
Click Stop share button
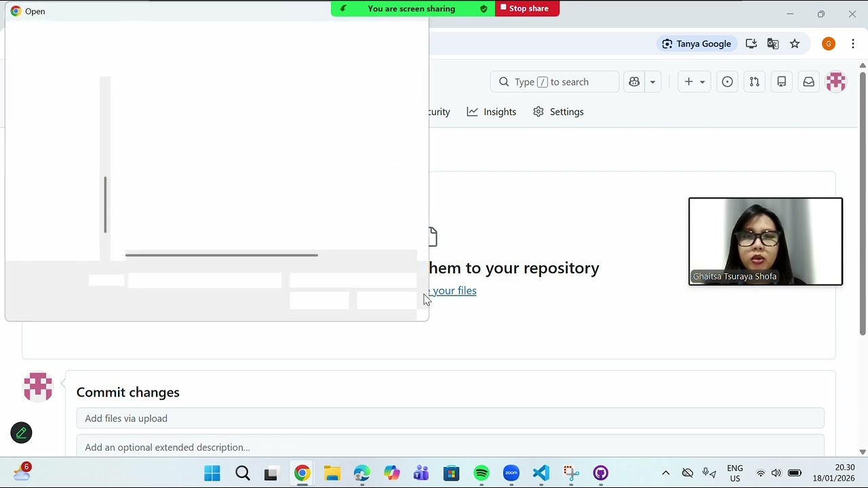pos(527,9)
